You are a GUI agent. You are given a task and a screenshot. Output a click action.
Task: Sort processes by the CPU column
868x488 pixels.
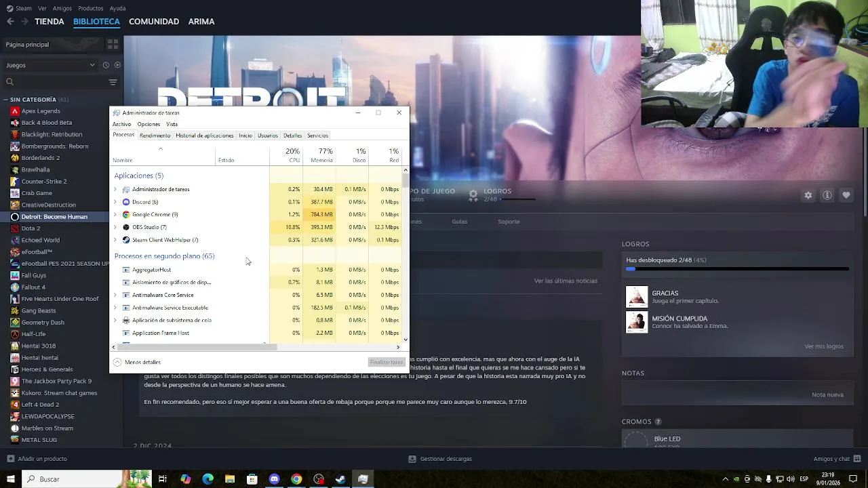pyautogui.click(x=286, y=155)
